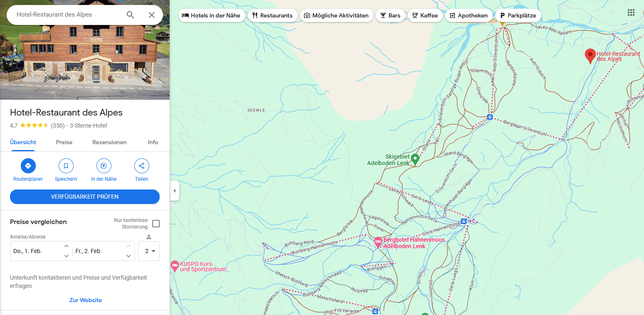Screen dimensions: 644x315
Task: Toggle Nur kostenlose Stornierung checkbox
Action: pyautogui.click(x=156, y=224)
